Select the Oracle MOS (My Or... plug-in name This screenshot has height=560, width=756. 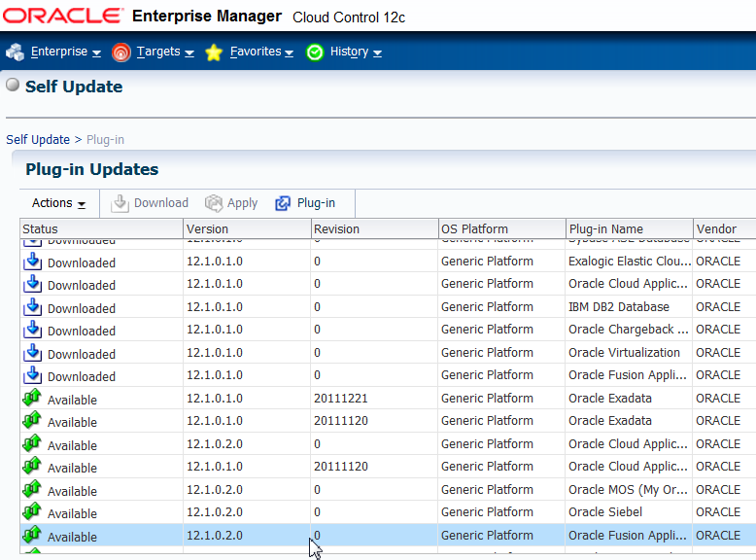point(628,490)
